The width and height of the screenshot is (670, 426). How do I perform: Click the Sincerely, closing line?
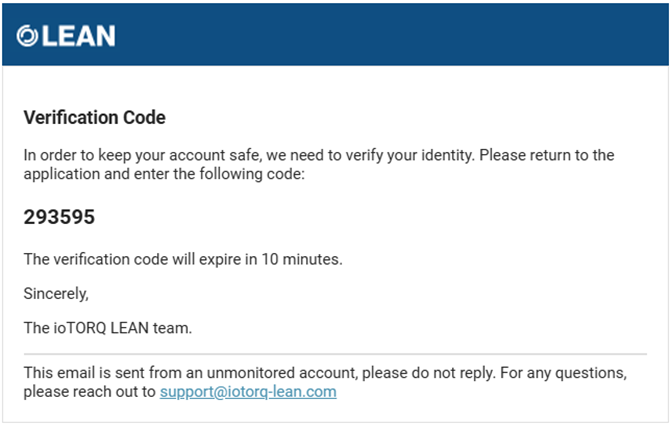tap(56, 294)
